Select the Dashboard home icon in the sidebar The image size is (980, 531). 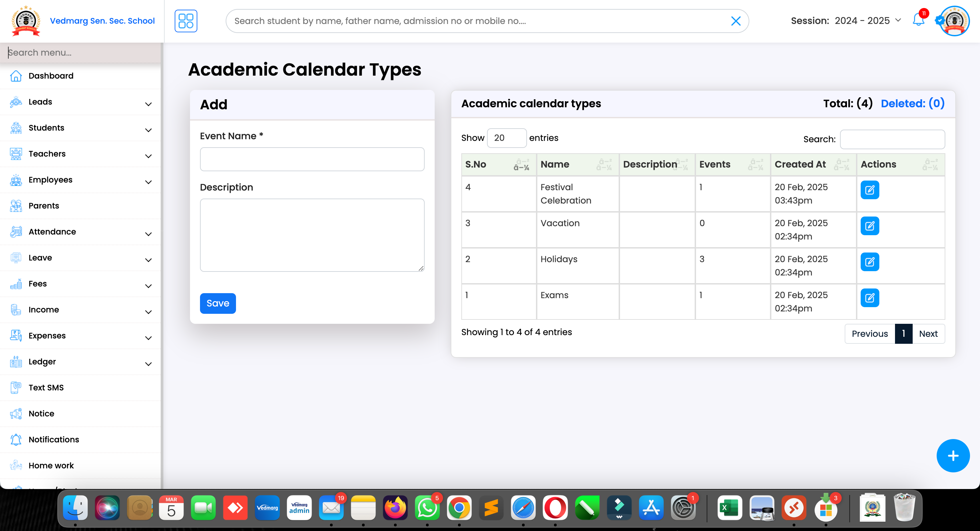pyautogui.click(x=16, y=76)
